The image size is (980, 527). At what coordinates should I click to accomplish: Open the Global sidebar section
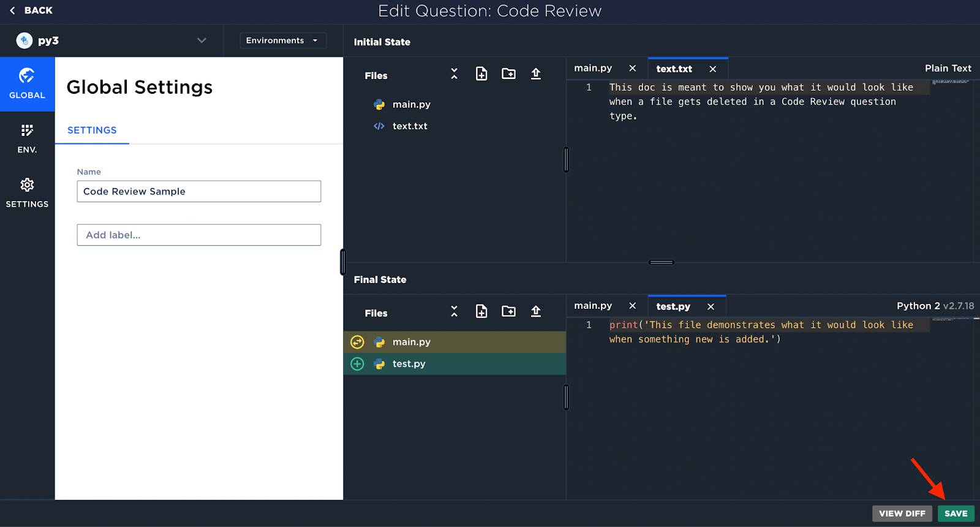[27, 84]
